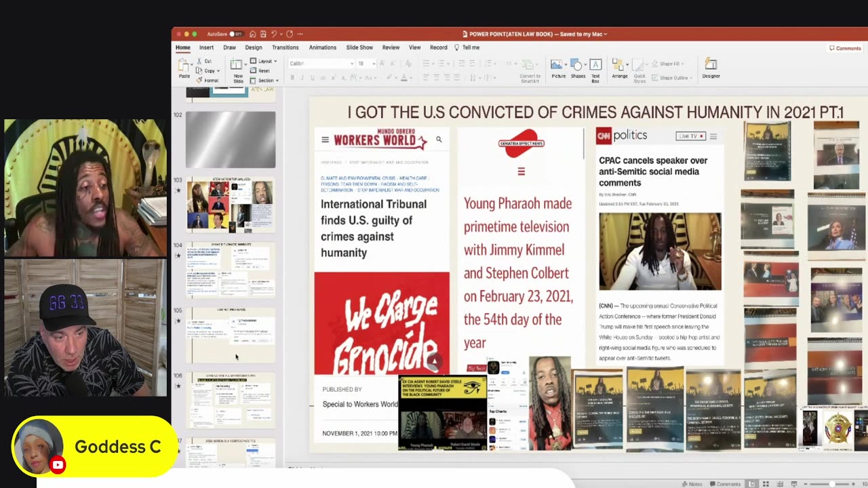The width and height of the screenshot is (868, 488).
Task: Click the Paste clipboard icon
Action: click(x=184, y=65)
